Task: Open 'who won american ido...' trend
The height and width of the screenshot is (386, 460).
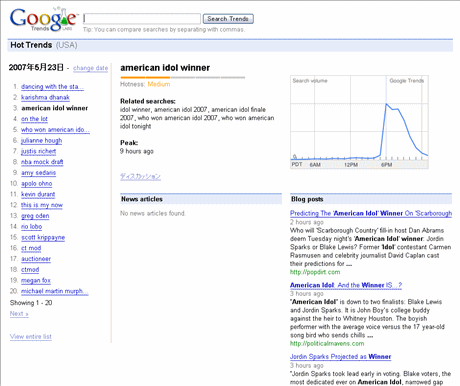Action: [55, 130]
